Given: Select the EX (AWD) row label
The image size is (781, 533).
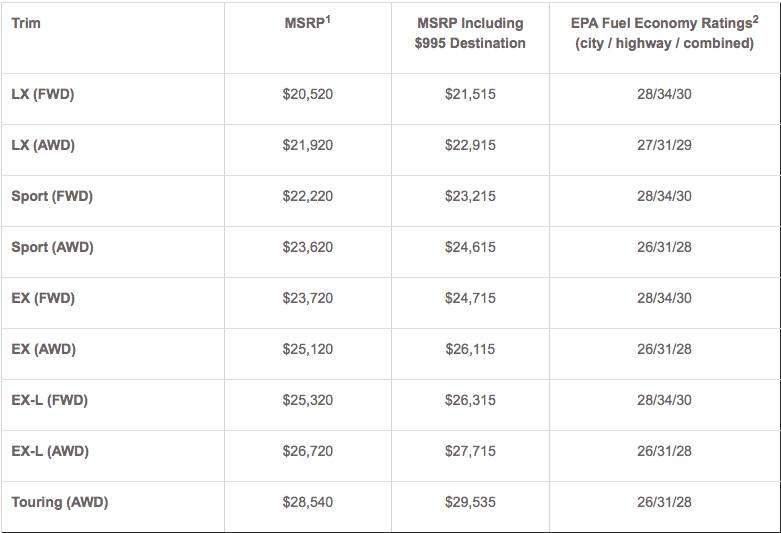Looking at the screenshot, I should (43, 349).
